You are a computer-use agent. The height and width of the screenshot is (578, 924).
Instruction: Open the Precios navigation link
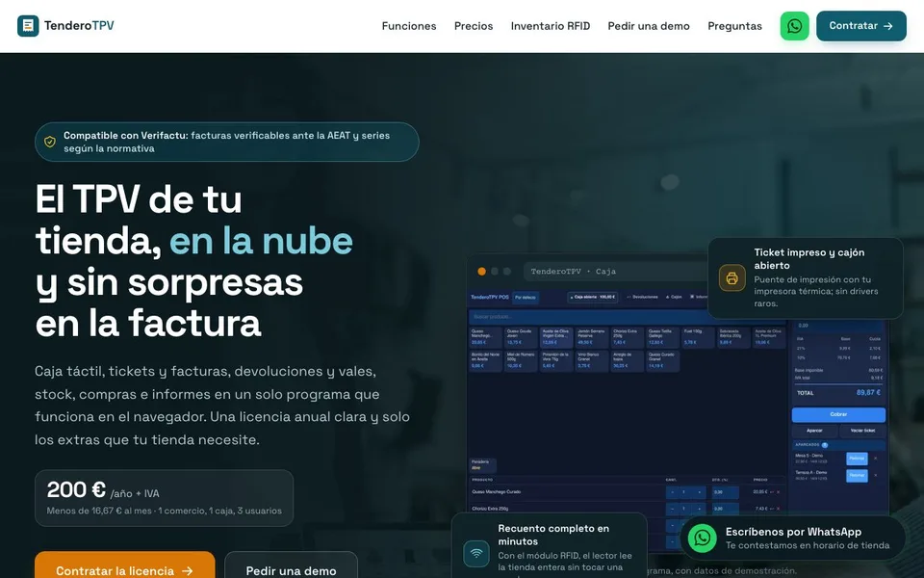474,26
